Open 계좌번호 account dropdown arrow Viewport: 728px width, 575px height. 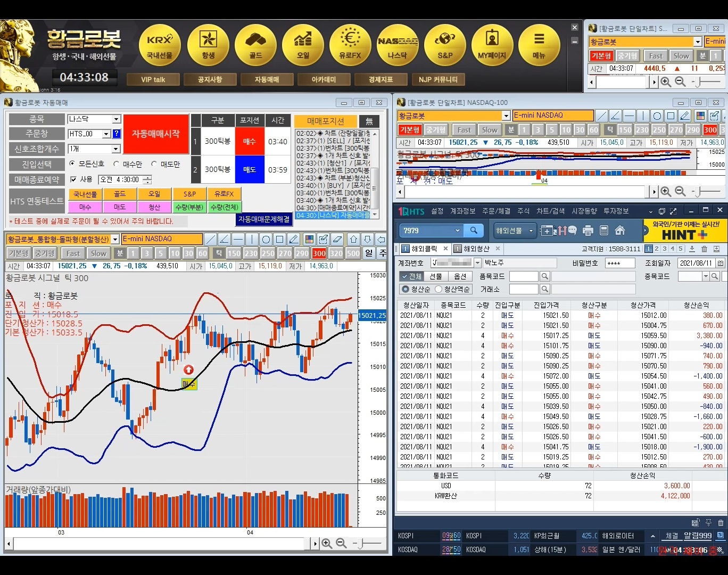click(477, 263)
